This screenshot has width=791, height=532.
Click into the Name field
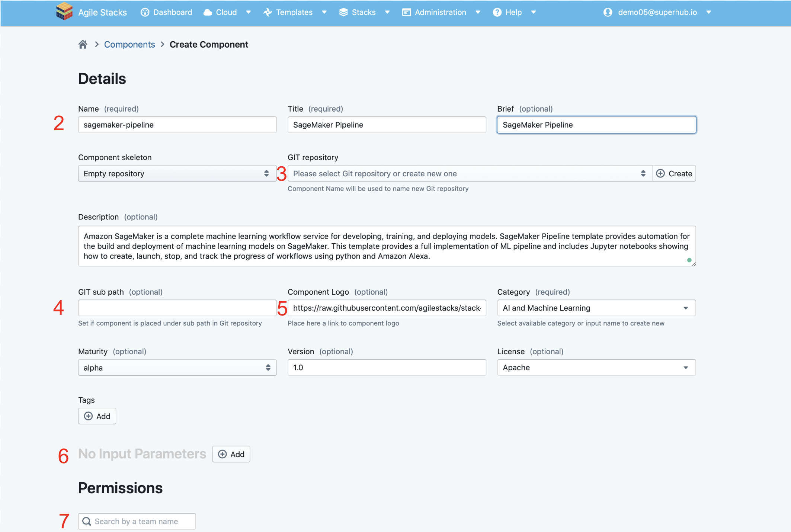(x=177, y=125)
